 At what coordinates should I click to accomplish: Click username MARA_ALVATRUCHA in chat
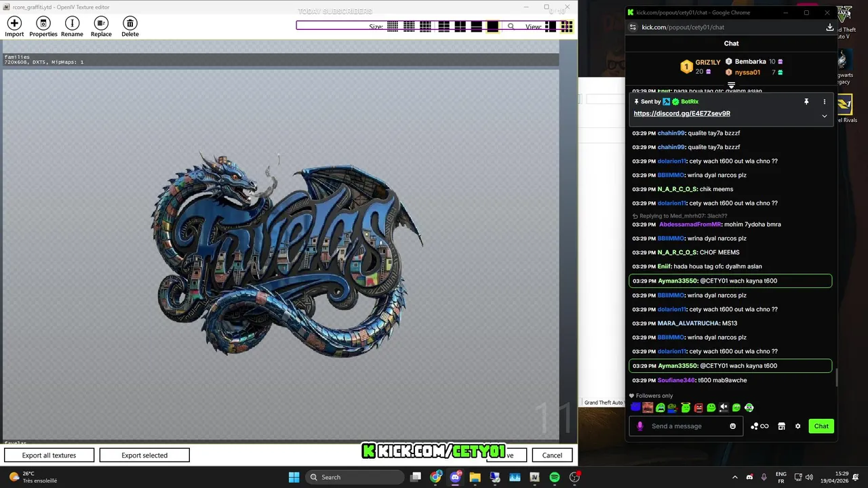point(688,323)
